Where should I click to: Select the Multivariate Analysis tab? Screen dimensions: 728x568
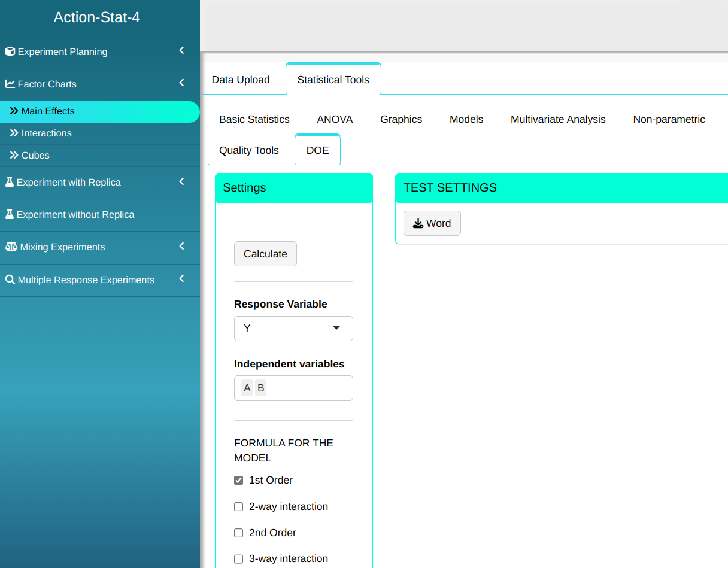coord(558,119)
